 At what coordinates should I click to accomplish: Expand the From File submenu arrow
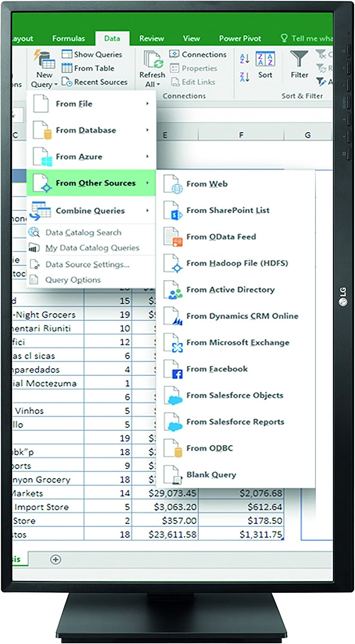click(147, 103)
